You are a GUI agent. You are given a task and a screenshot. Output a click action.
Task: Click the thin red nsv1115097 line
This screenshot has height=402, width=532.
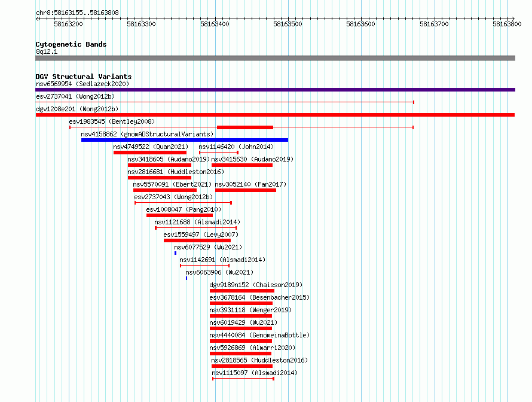point(243,379)
